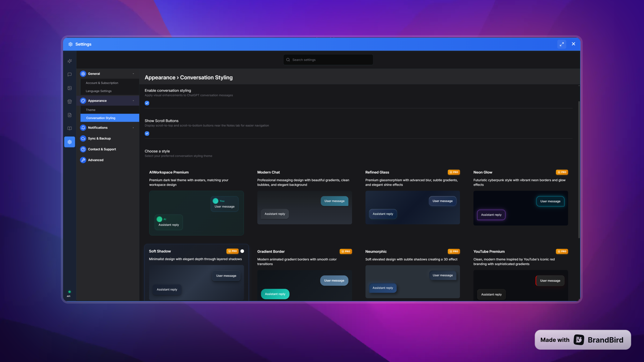This screenshot has height=362, width=644.
Task: Uncheck Show Scroll Buttons
Action: (x=147, y=134)
